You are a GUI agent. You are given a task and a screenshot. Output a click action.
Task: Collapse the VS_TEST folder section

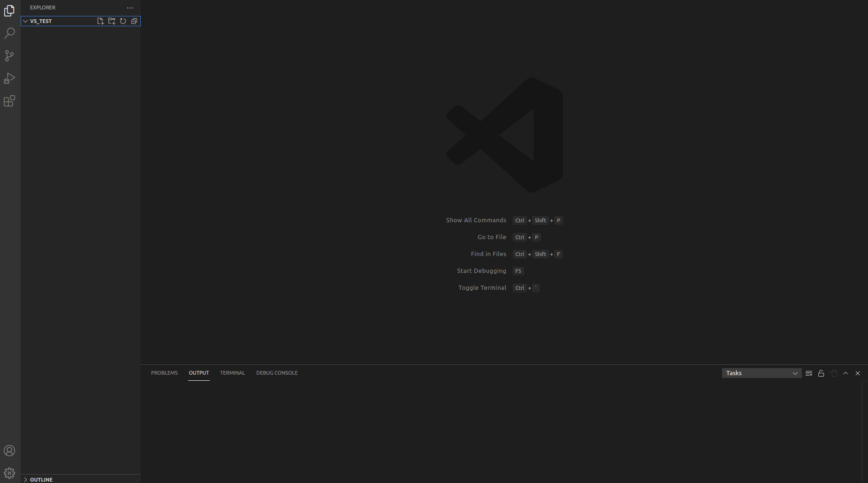(x=81, y=21)
